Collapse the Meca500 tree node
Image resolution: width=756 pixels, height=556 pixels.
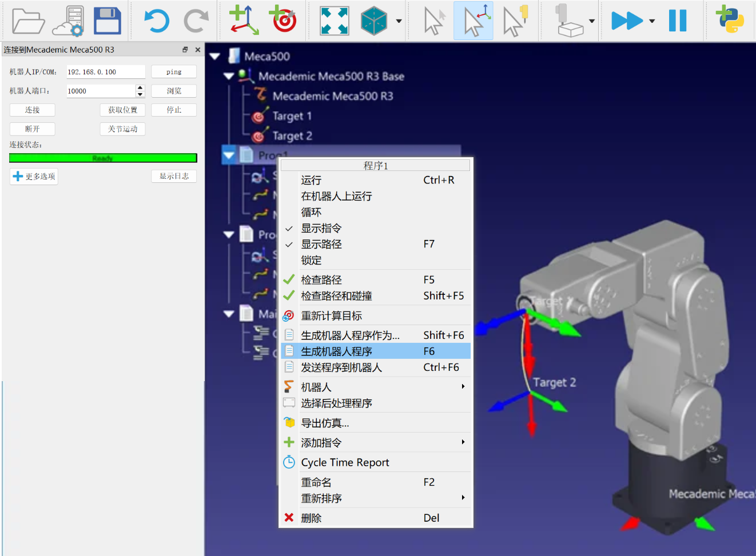click(x=214, y=56)
